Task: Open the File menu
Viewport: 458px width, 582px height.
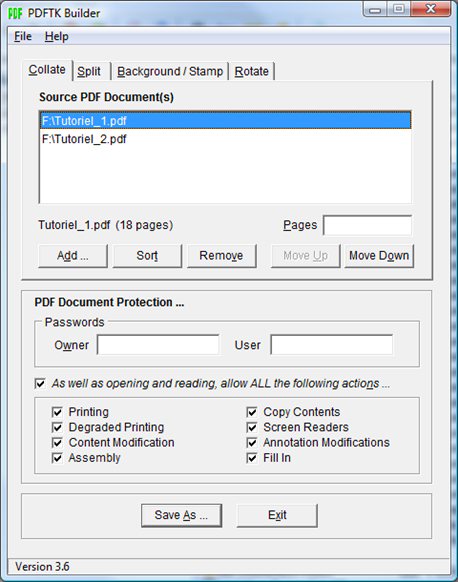Action: click(23, 36)
